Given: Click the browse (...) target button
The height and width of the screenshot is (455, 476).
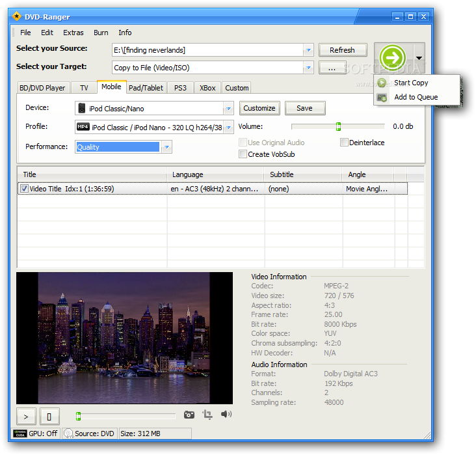Looking at the screenshot, I should [x=332, y=68].
